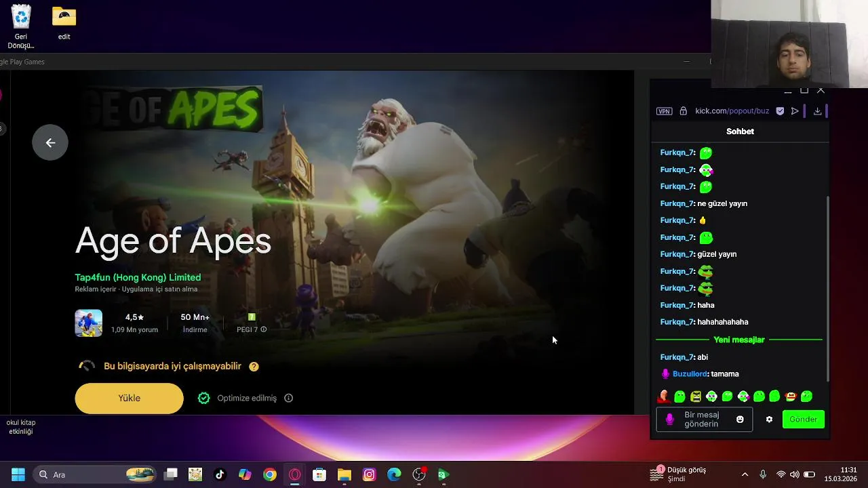
Task: Click the 50 Mn+ downloads text
Action: 195,317
